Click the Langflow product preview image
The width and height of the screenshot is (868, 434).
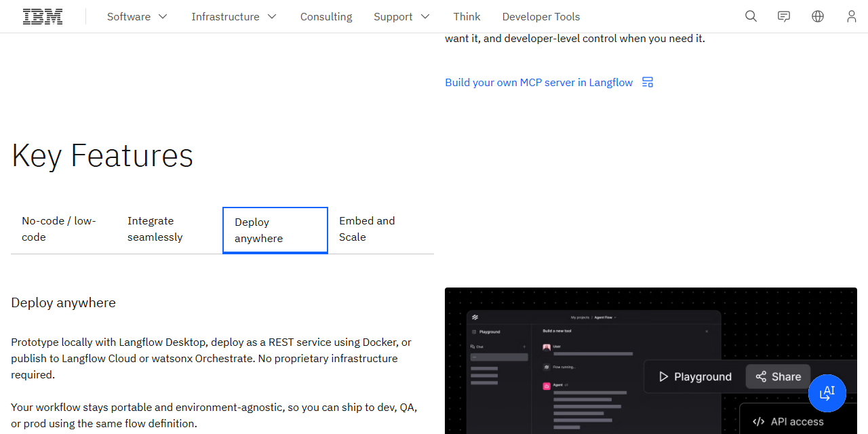651,361
